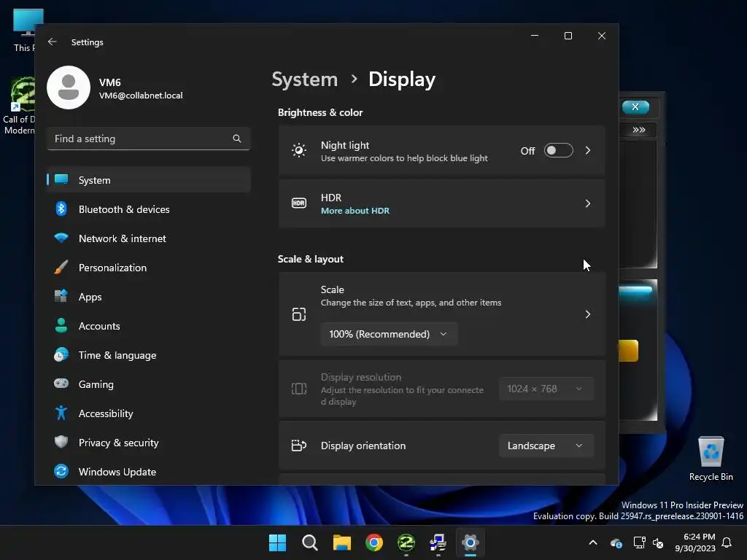Show hidden tray icons chevron
747x560 pixels.
coord(593,542)
